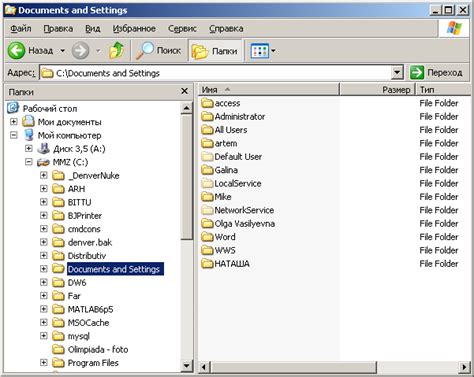
Task: Open Поиск magnifier search button
Action: tap(159, 51)
